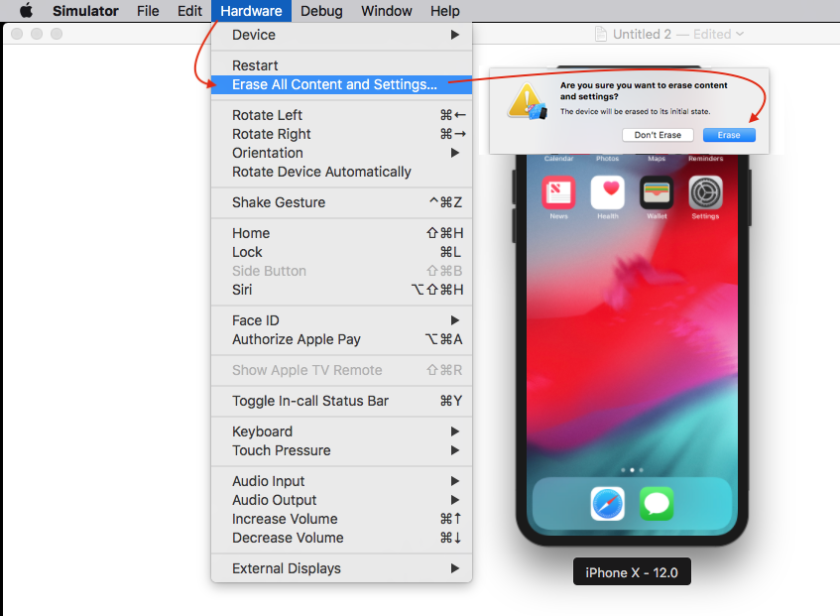Expand the Keyboard submenu
The height and width of the screenshot is (616, 840).
pyautogui.click(x=341, y=431)
